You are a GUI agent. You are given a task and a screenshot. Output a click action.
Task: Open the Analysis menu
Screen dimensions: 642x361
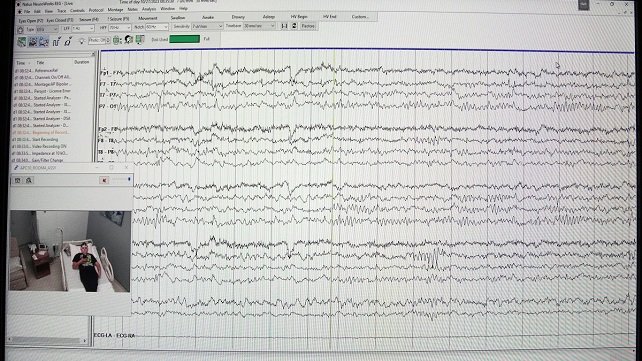pos(149,9)
